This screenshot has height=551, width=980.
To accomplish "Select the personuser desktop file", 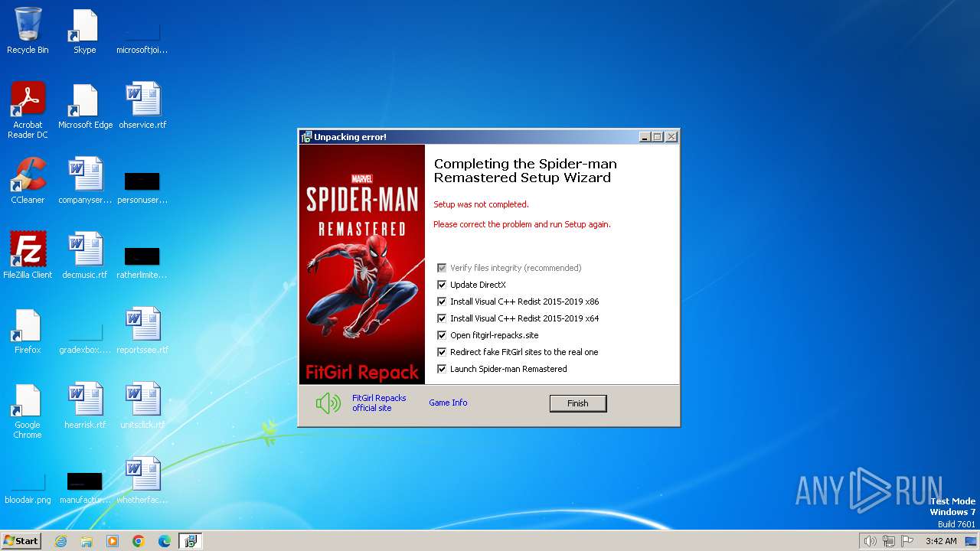I will click(142, 187).
